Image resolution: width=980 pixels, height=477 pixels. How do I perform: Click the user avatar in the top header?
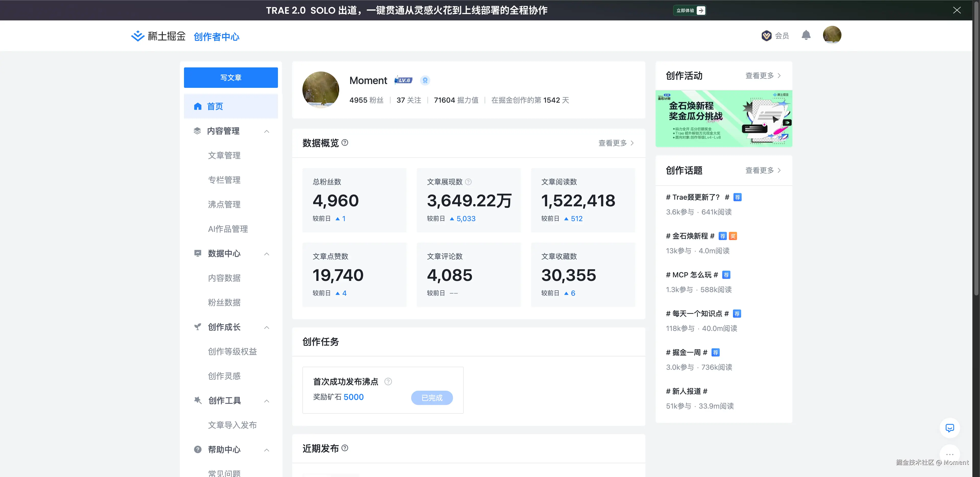coord(832,35)
